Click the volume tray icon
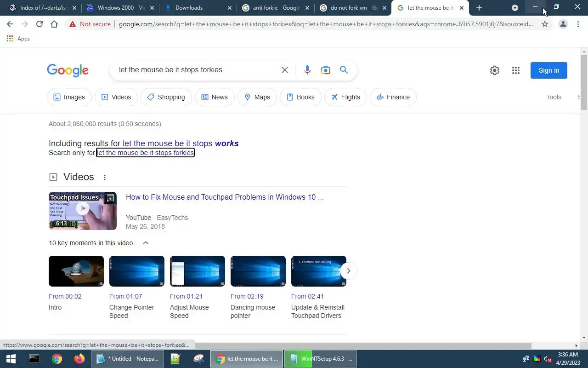 (x=548, y=359)
